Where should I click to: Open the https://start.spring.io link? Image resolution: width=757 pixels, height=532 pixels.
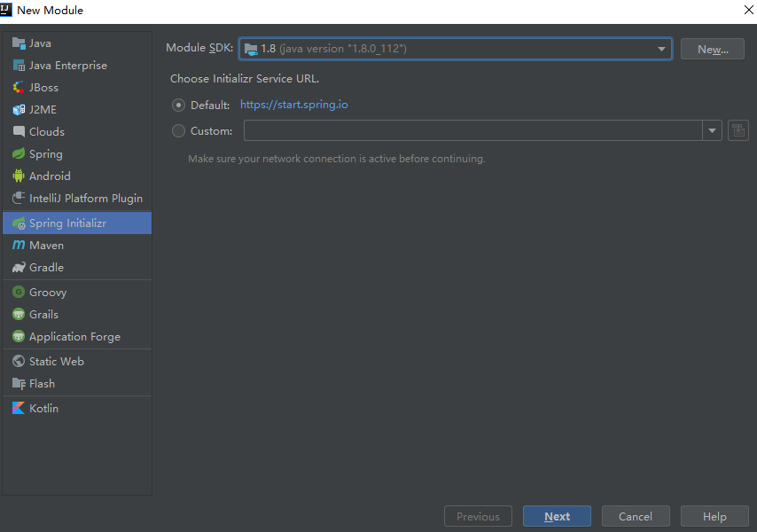(294, 105)
